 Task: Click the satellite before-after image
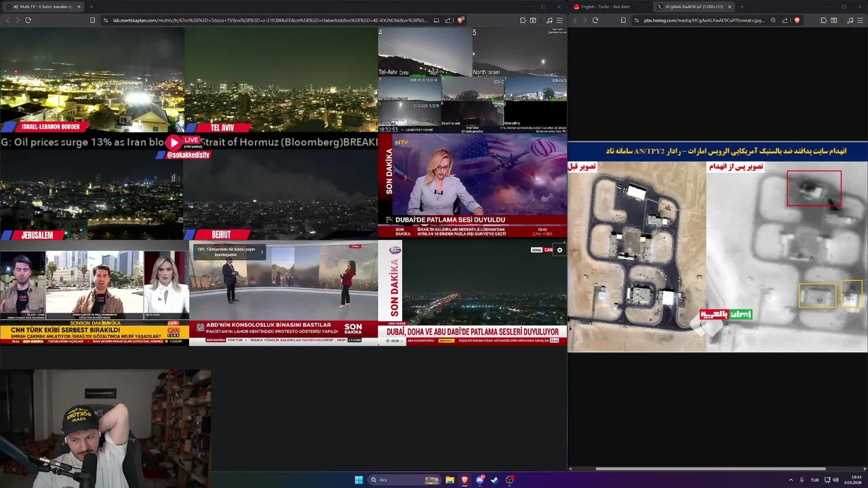click(717, 247)
